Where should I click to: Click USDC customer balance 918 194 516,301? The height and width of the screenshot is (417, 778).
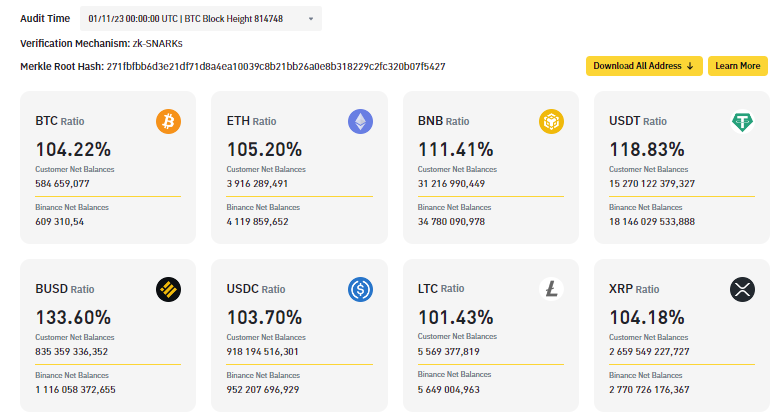pyautogui.click(x=262, y=351)
